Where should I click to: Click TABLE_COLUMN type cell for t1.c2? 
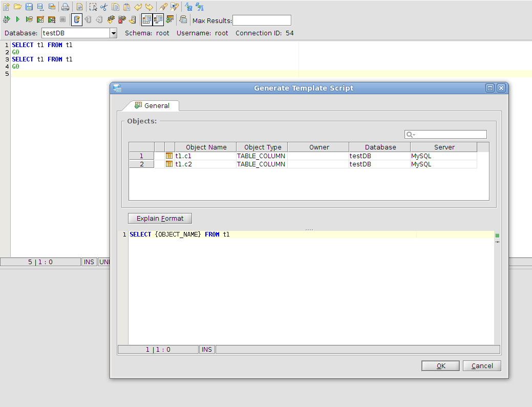(x=262, y=164)
